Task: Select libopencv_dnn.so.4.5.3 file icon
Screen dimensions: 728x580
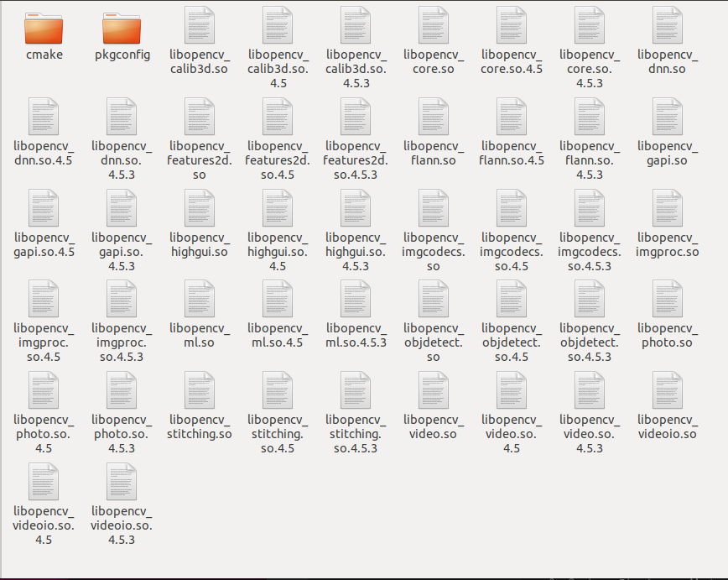Action: (122, 117)
